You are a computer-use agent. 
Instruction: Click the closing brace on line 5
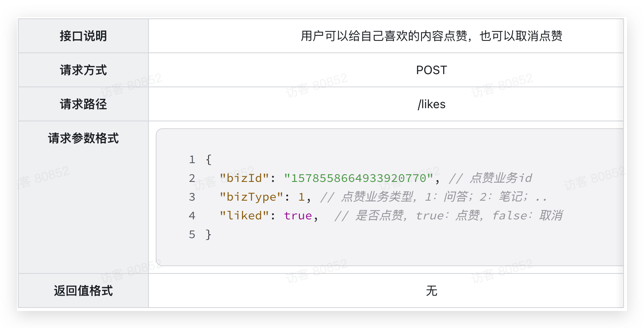[208, 235]
